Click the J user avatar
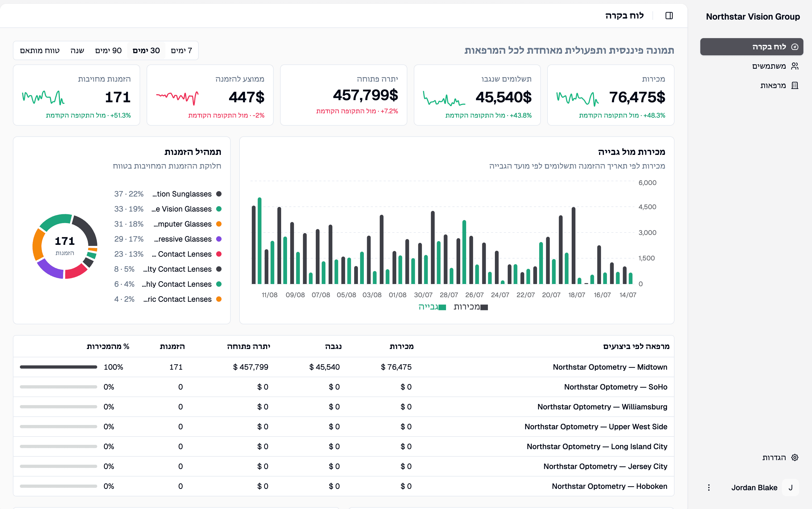The image size is (812, 509). (790, 488)
